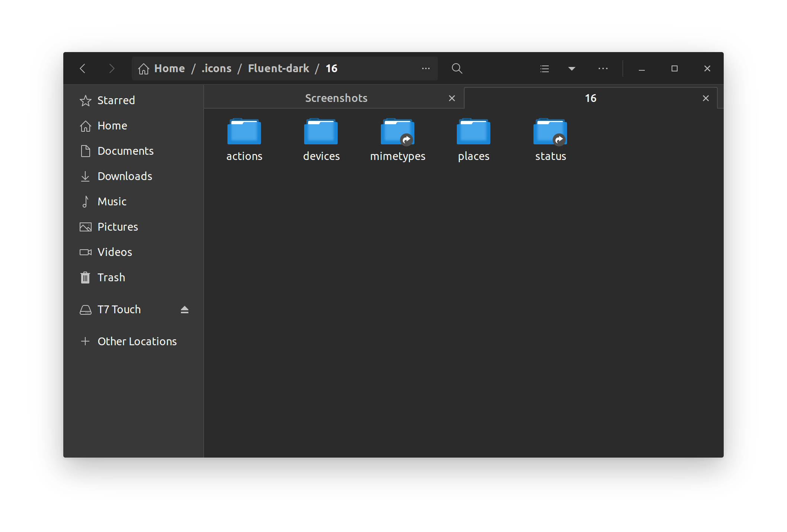Go to Starred in sidebar
Screen dimensions: 787x532
[x=116, y=100]
